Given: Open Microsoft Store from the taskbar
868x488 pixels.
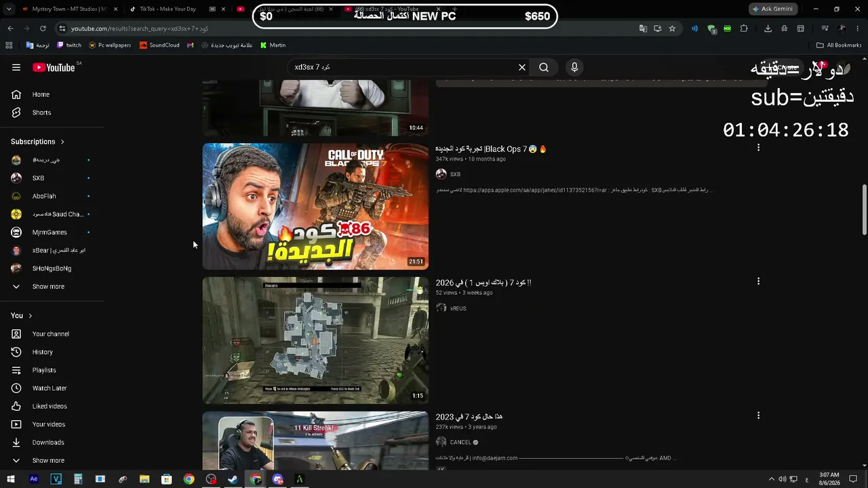Looking at the screenshot, I should tap(167, 479).
